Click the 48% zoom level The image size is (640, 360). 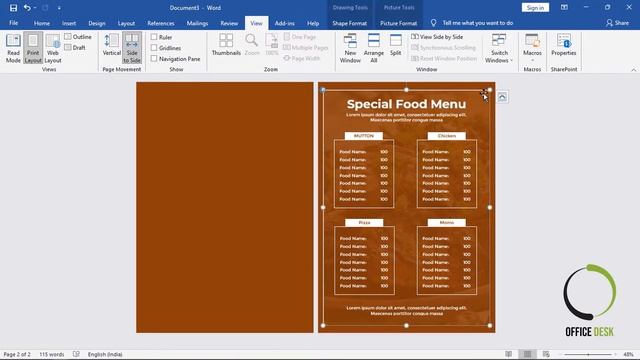coord(629,354)
